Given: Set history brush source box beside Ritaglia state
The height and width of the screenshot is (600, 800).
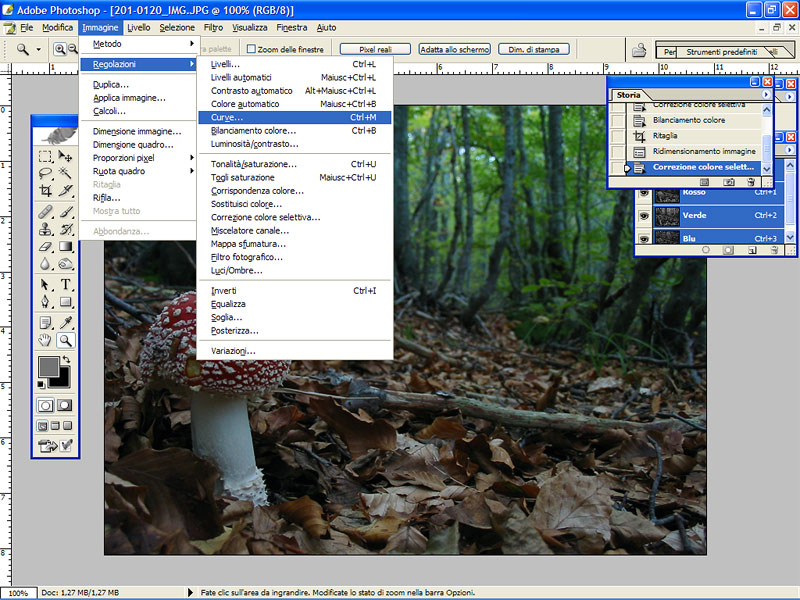Looking at the screenshot, I should (x=617, y=136).
